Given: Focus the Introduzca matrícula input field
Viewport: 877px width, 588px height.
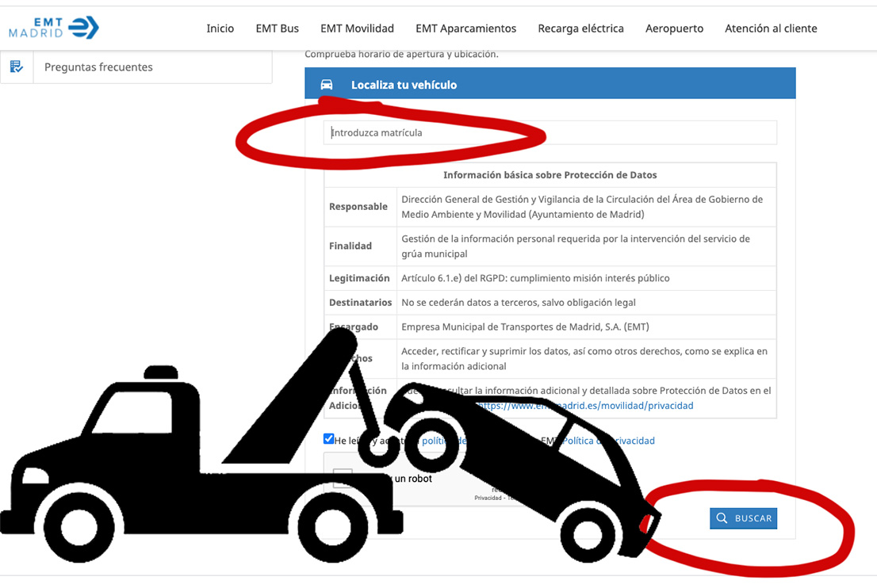Looking at the screenshot, I should (x=550, y=132).
